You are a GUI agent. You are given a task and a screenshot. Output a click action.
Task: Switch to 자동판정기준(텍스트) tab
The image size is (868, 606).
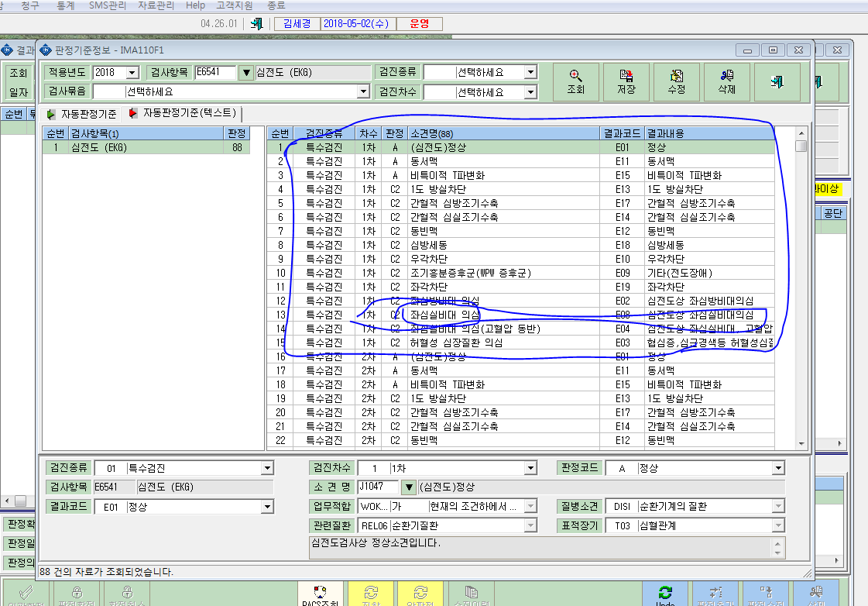184,113
